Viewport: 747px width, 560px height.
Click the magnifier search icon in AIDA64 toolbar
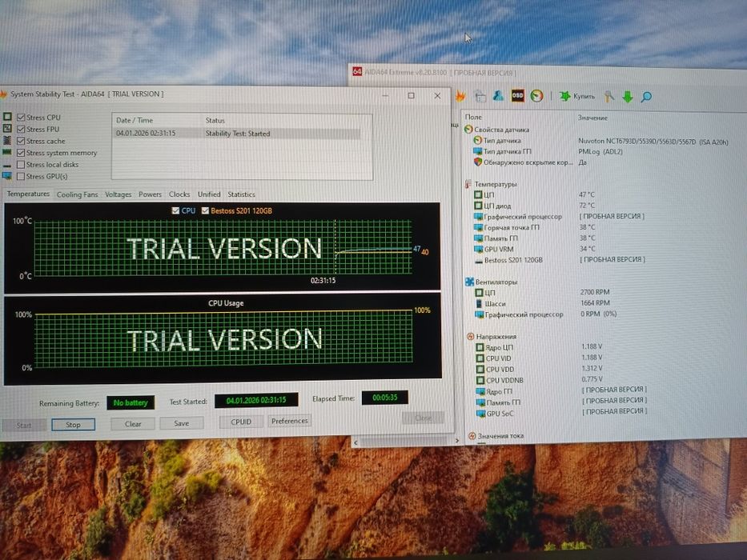(646, 97)
